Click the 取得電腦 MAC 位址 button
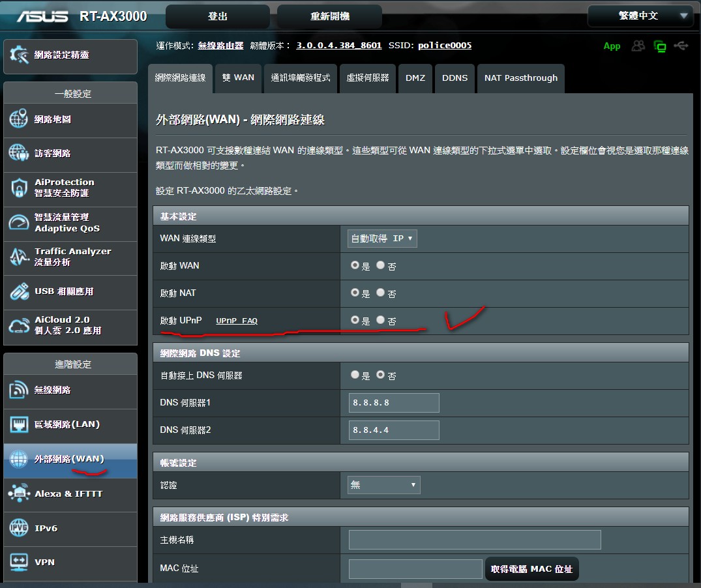This screenshot has height=588, width=701. (531, 569)
